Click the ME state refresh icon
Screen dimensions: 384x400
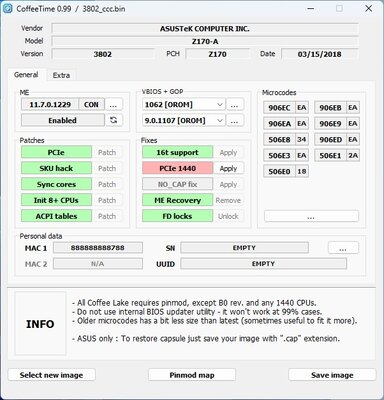[113, 120]
